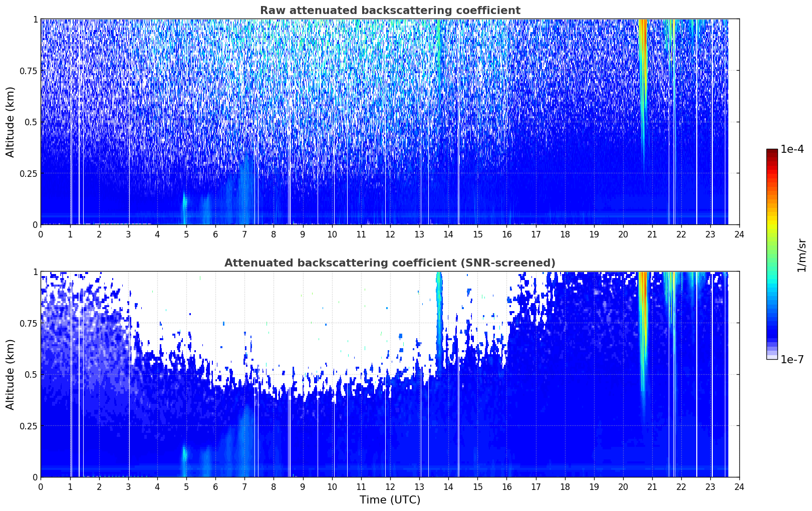The width and height of the screenshot is (812, 511).
Task: Click the colorbar's 1e-7 minimum label
Action: coord(792,360)
